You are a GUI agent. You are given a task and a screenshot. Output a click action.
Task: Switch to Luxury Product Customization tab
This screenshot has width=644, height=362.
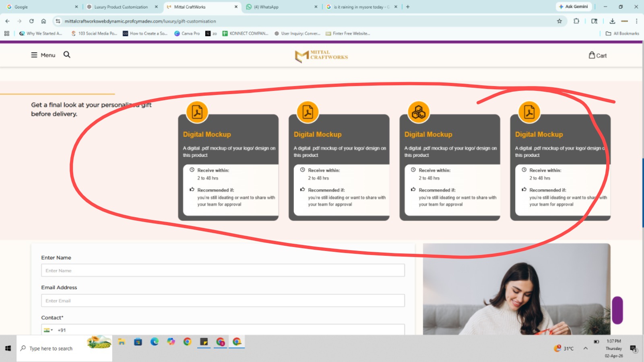(121, 7)
